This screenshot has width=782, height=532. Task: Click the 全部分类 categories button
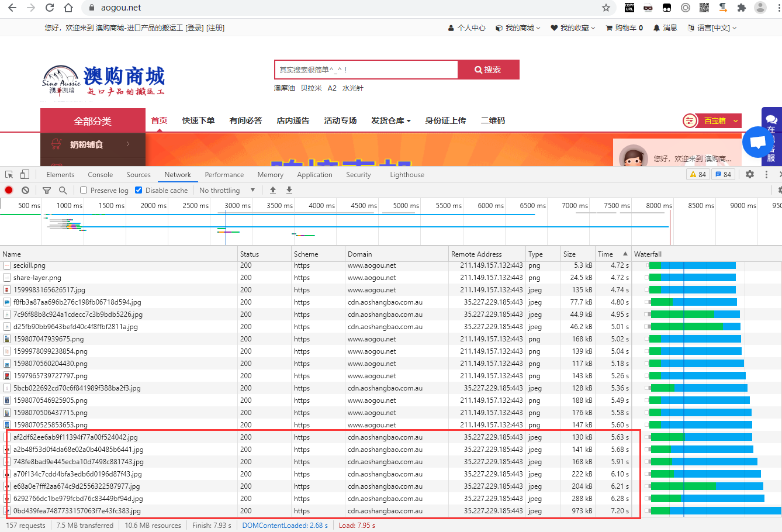click(93, 121)
